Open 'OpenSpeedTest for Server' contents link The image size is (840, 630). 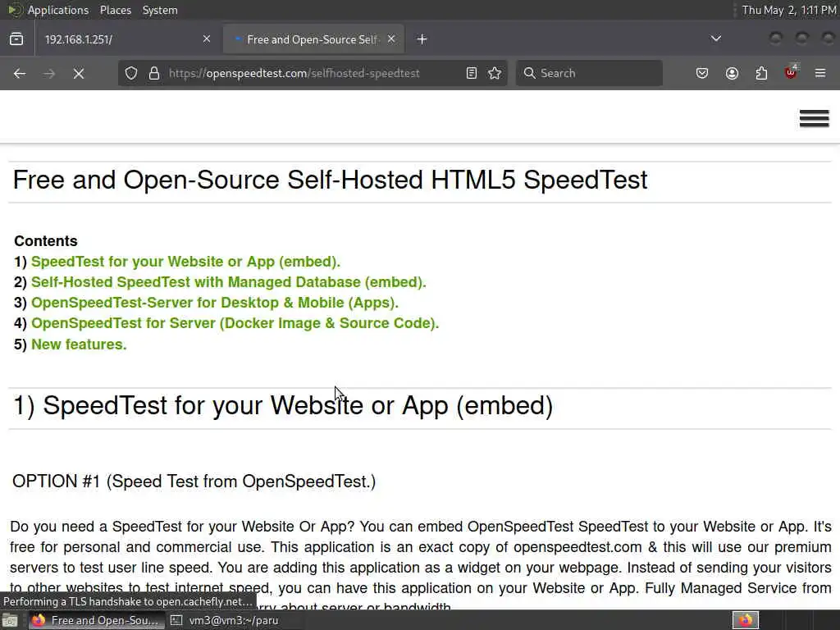[235, 323]
